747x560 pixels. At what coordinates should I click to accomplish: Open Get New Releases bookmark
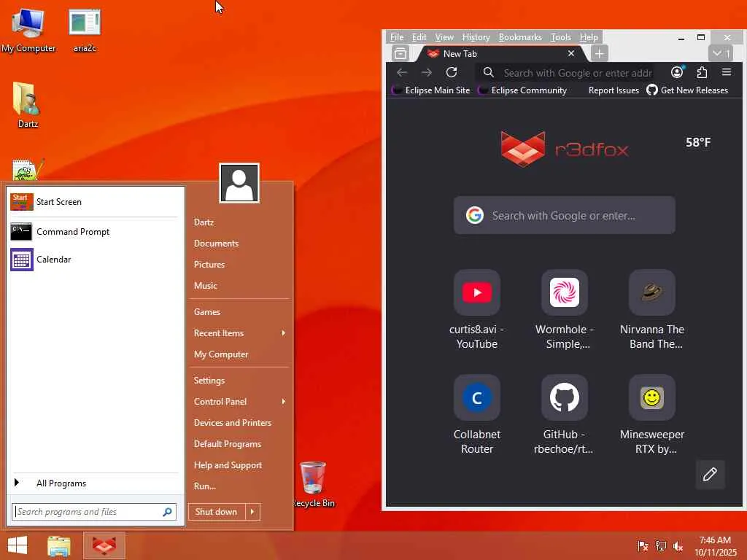point(687,90)
